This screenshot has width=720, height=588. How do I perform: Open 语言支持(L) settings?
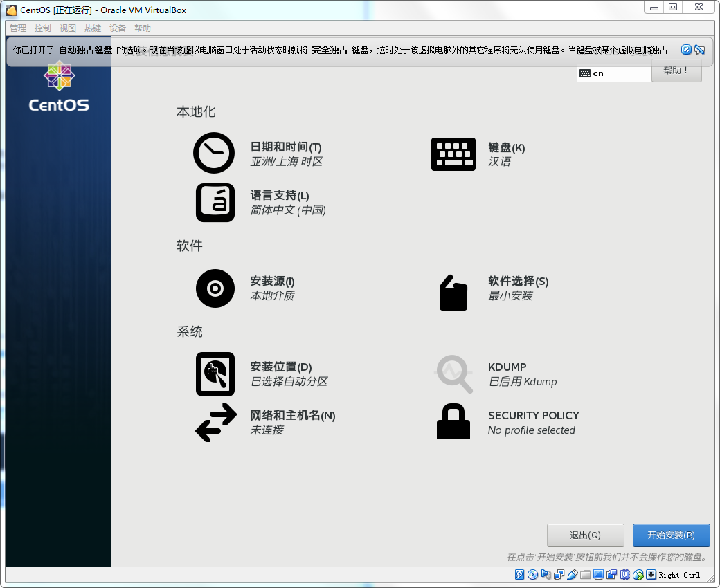coord(280,195)
